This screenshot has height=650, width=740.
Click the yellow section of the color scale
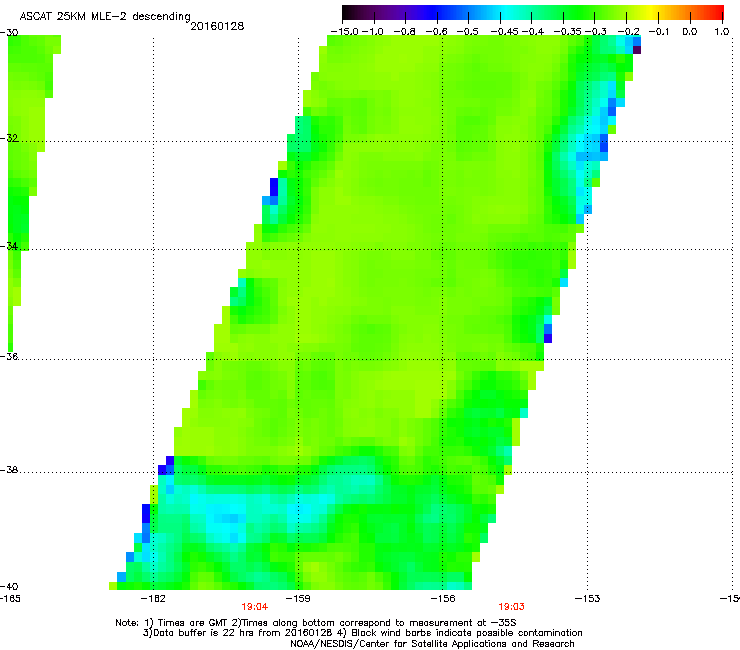pos(653,13)
